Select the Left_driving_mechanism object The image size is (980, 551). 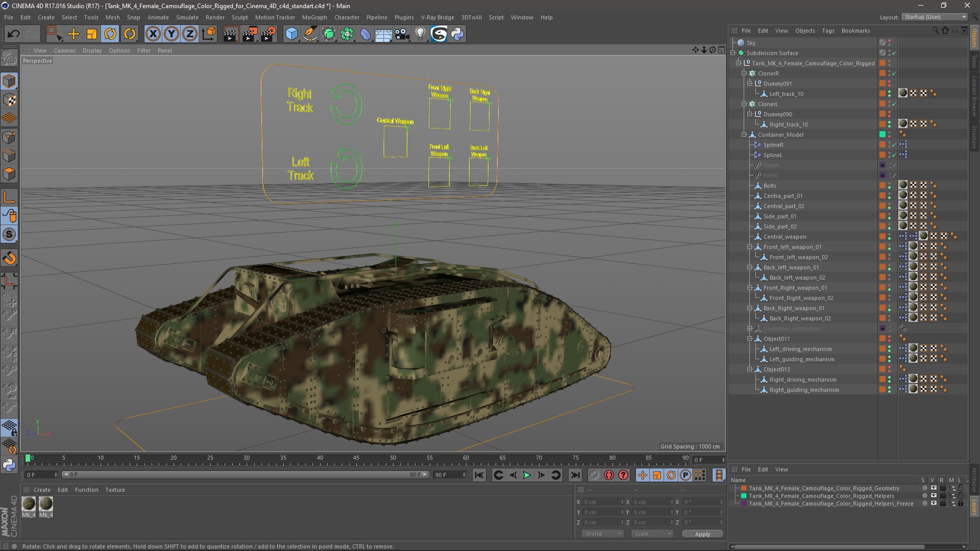800,349
